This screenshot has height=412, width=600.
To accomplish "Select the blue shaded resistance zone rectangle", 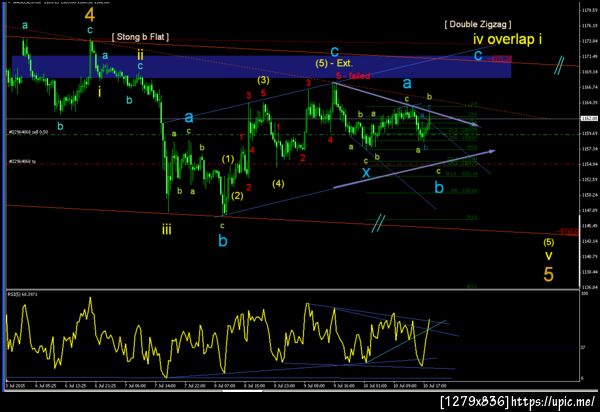I will pyautogui.click(x=261, y=67).
